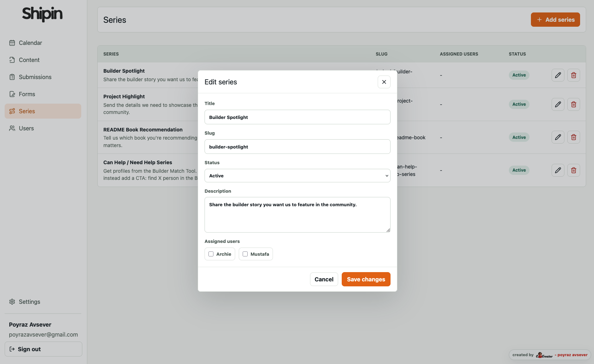
Task: Click the Settings gear icon
Action: pyautogui.click(x=12, y=302)
